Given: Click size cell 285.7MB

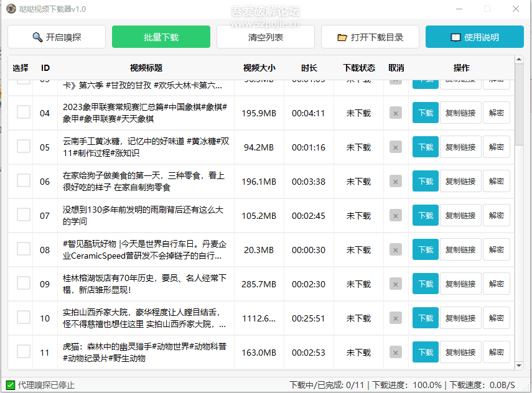Looking at the screenshot, I should (x=259, y=284).
